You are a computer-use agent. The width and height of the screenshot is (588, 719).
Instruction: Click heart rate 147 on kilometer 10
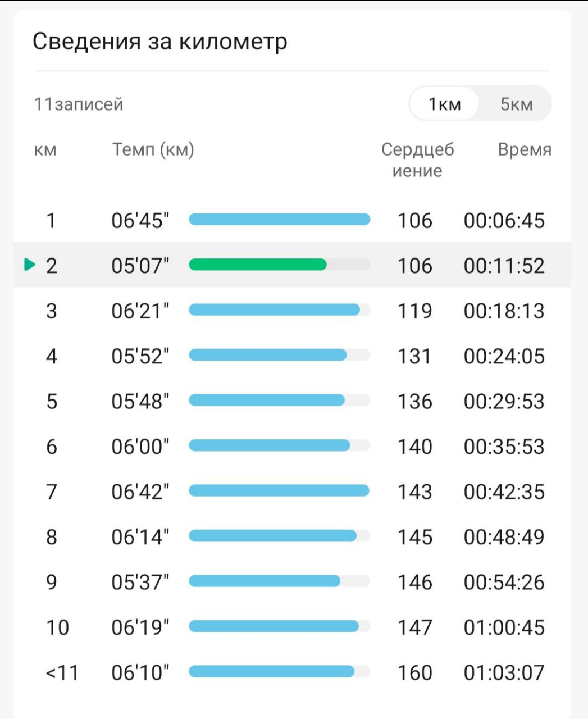point(414,627)
